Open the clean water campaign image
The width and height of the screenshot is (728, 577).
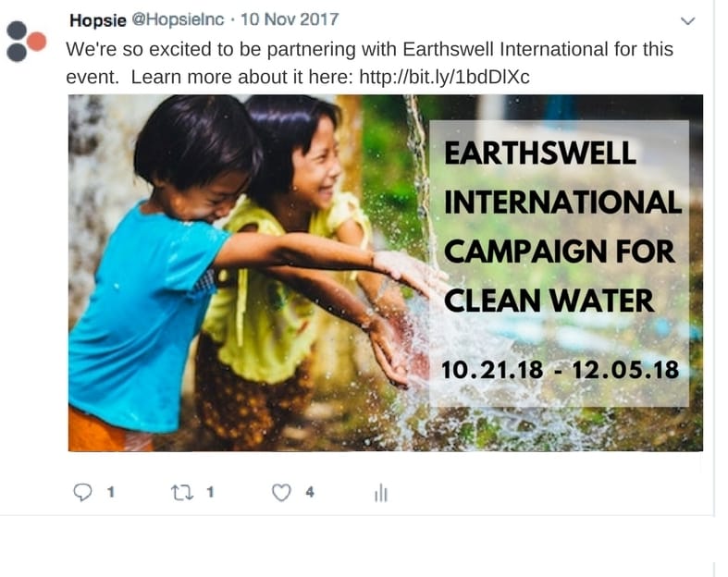(x=386, y=273)
